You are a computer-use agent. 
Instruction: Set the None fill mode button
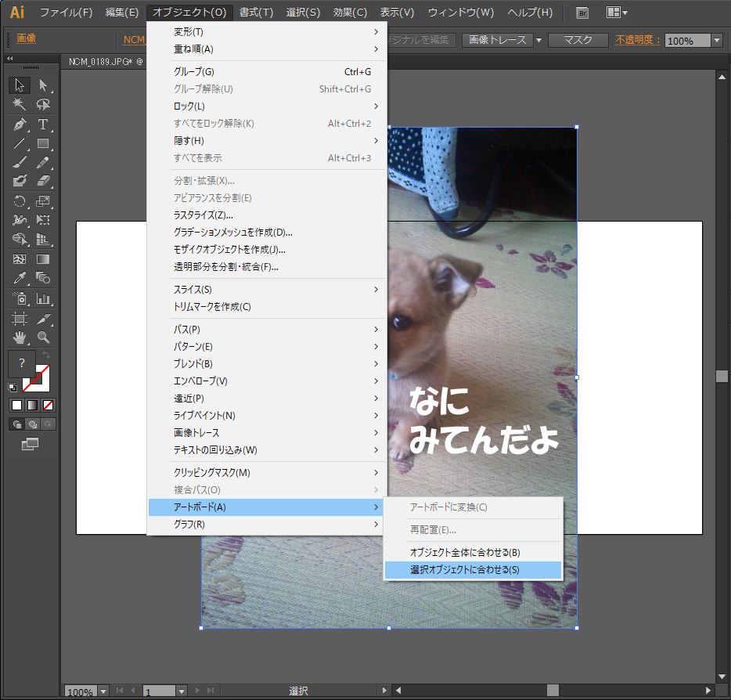tap(49, 405)
